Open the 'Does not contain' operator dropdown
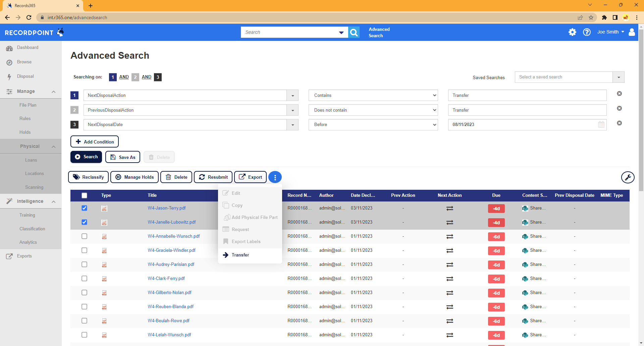 373,110
